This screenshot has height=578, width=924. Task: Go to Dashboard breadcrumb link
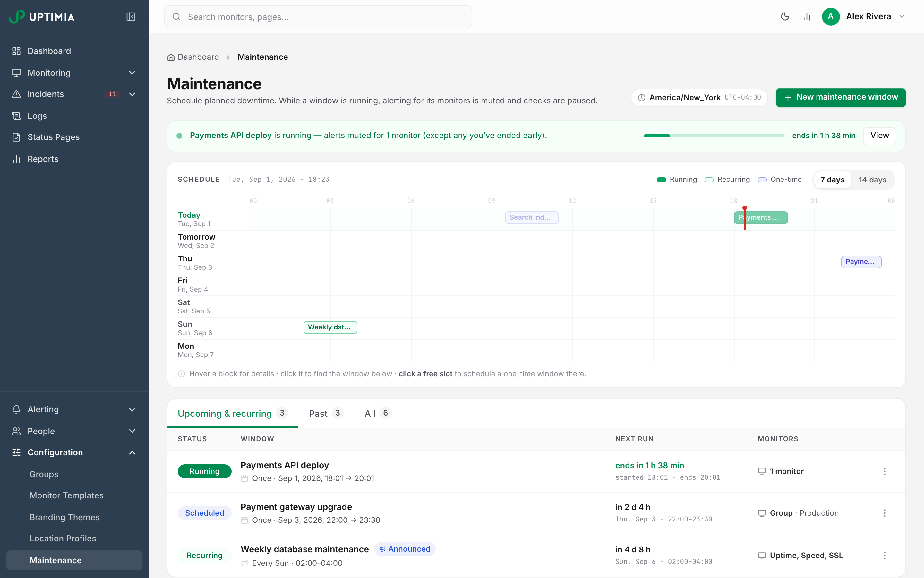point(198,57)
